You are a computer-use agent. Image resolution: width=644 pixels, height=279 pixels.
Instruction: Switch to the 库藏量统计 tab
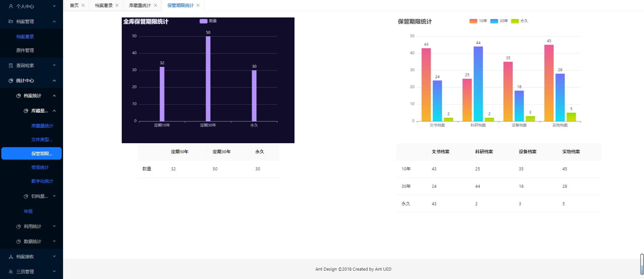tap(140, 5)
